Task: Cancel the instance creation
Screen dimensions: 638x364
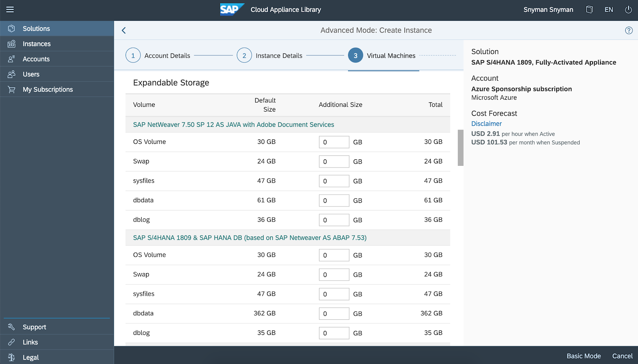Action: tap(622, 356)
